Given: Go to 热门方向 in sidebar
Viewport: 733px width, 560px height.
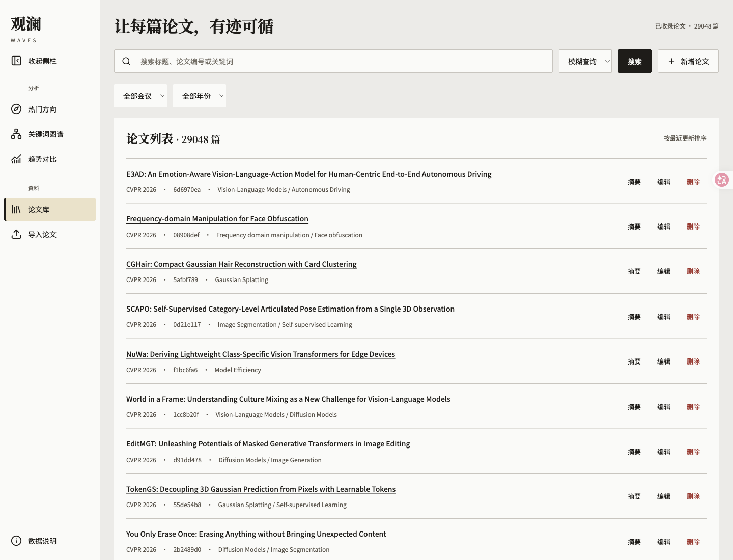Looking at the screenshot, I should [50, 109].
